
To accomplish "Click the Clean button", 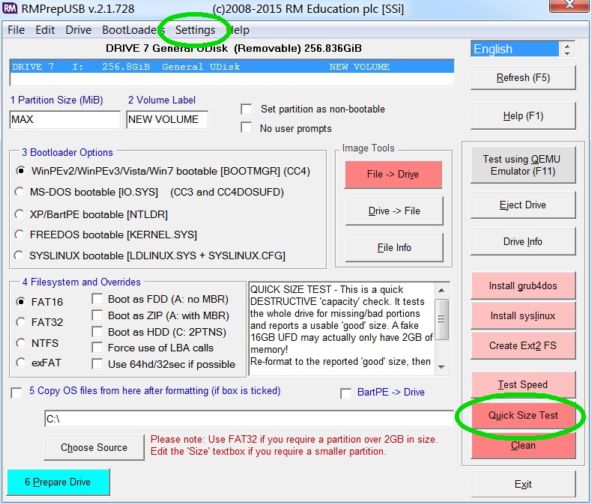I will click(523, 445).
